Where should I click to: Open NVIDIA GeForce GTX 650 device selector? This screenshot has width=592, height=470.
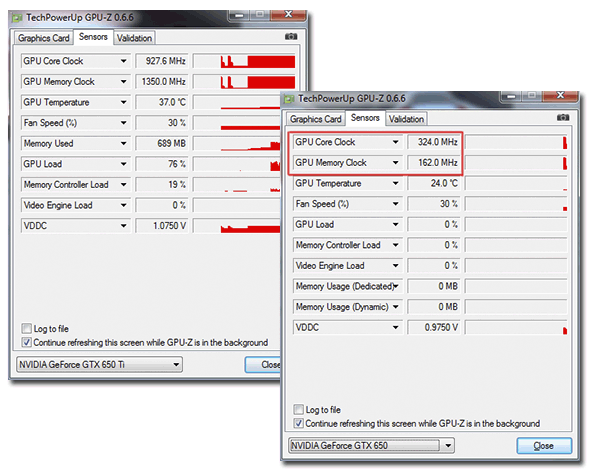[x=372, y=446]
